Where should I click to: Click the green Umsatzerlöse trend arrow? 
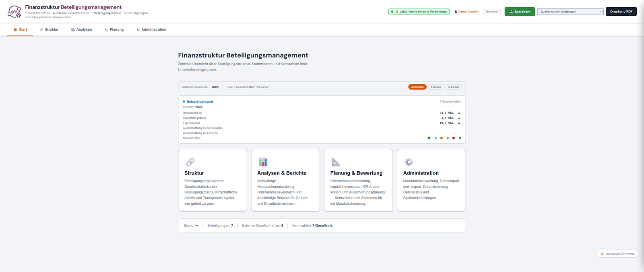[x=459, y=113]
